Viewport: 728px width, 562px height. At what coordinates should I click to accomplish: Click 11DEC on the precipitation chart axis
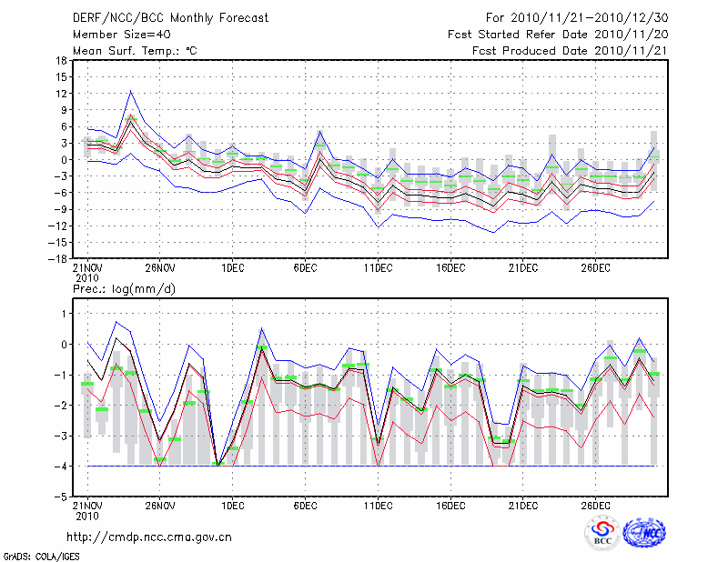click(378, 506)
